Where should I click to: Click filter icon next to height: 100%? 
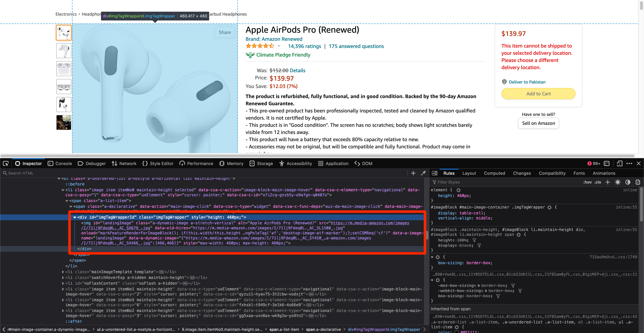(x=474, y=240)
